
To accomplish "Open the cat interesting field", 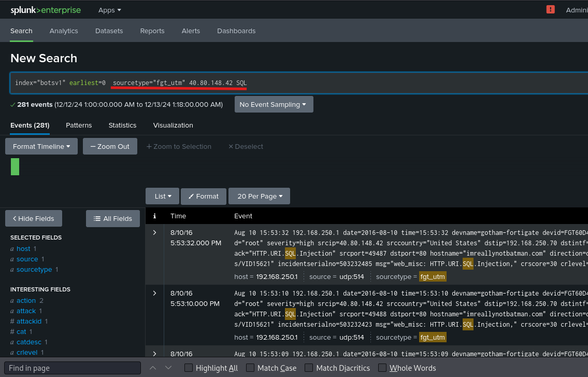I will click(21, 331).
